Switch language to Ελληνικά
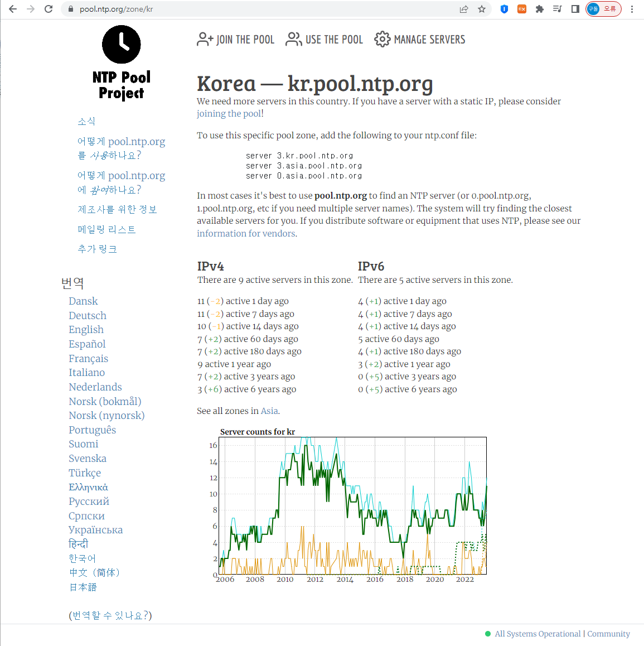644x646 pixels. point(88,487)
